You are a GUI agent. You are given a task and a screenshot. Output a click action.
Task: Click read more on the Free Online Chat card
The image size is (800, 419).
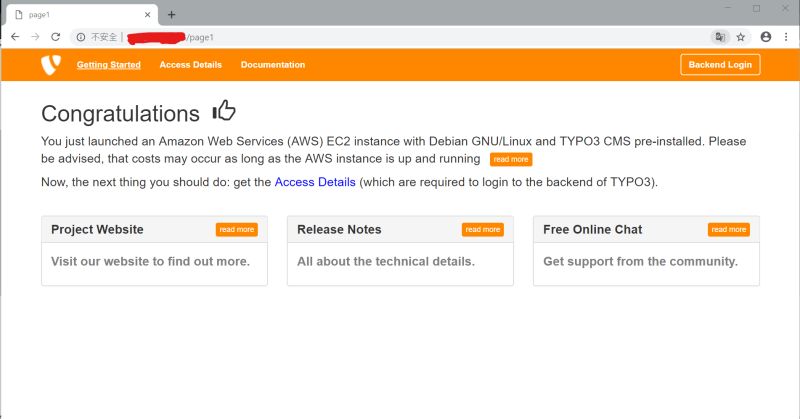[729, 230]
